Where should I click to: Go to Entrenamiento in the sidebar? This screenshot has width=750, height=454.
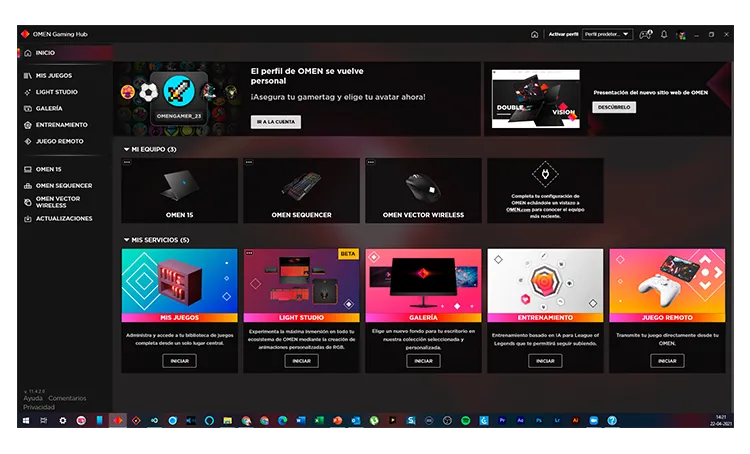[60, 125]
